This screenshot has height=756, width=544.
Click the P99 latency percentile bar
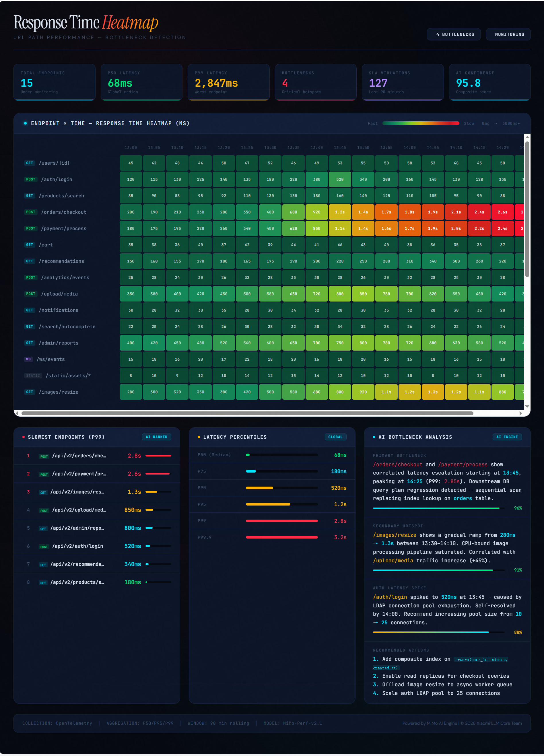pos(282,521)
